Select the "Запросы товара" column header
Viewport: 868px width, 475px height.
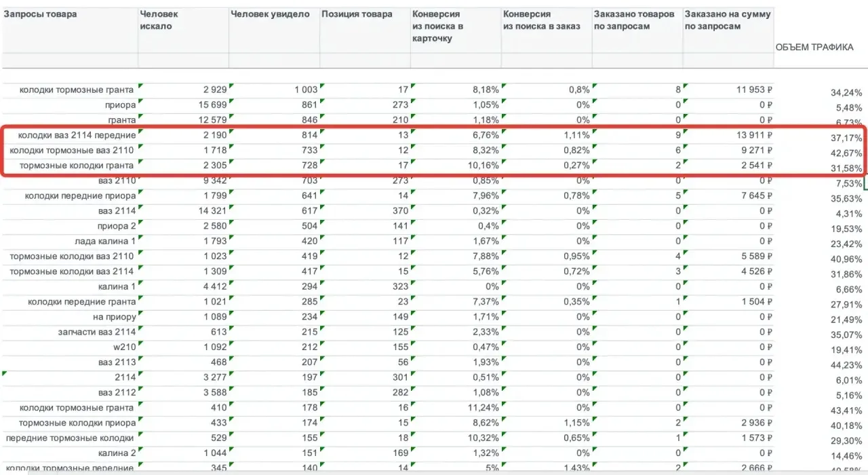[41, 14]
